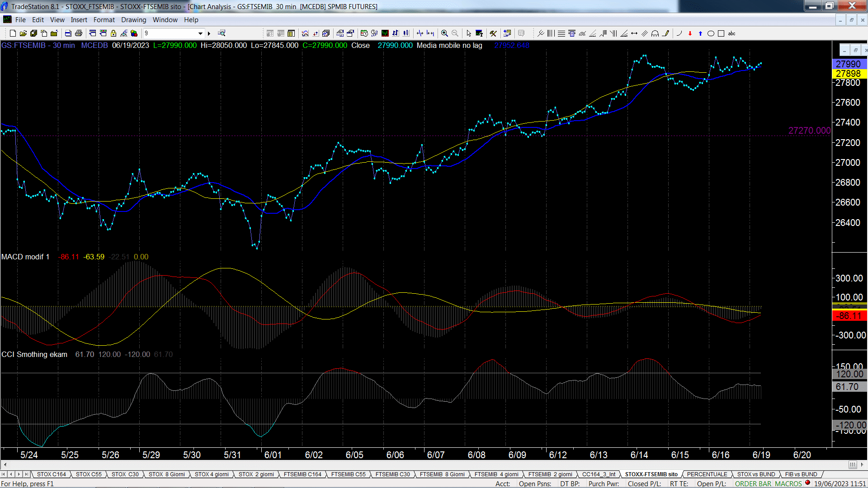Select the horizontal lines drawing tool
Image resolution: width=868 pixels, height=488 pixels.
pos(561,33)
